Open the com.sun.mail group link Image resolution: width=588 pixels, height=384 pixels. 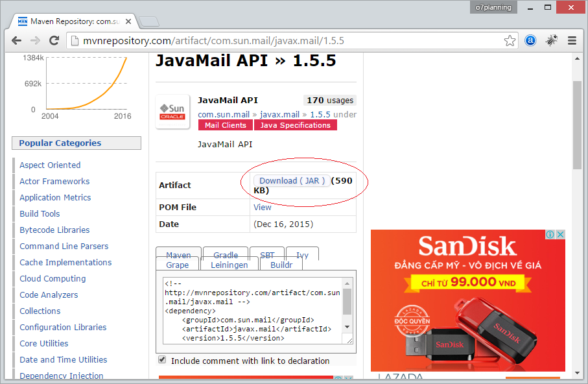pos(224,115)
